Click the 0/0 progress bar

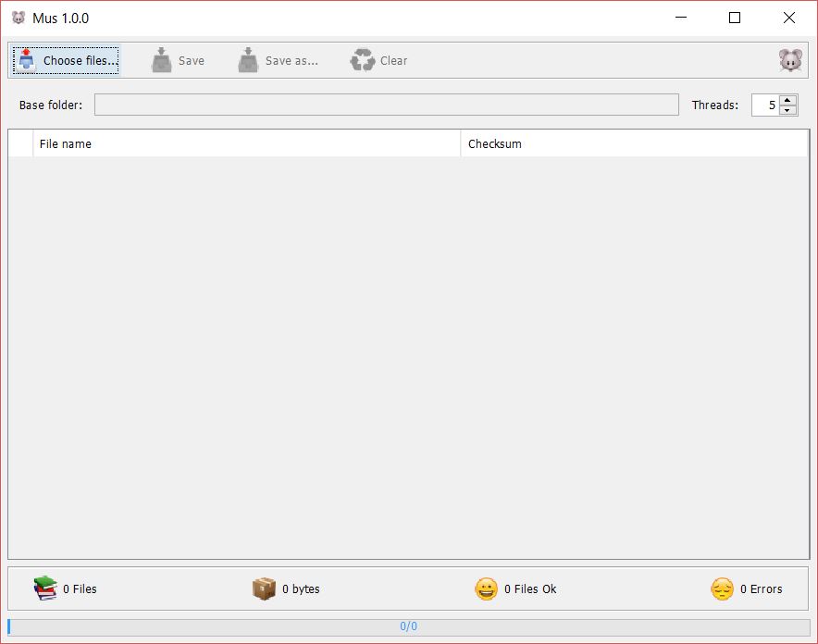tap(408, 626)
